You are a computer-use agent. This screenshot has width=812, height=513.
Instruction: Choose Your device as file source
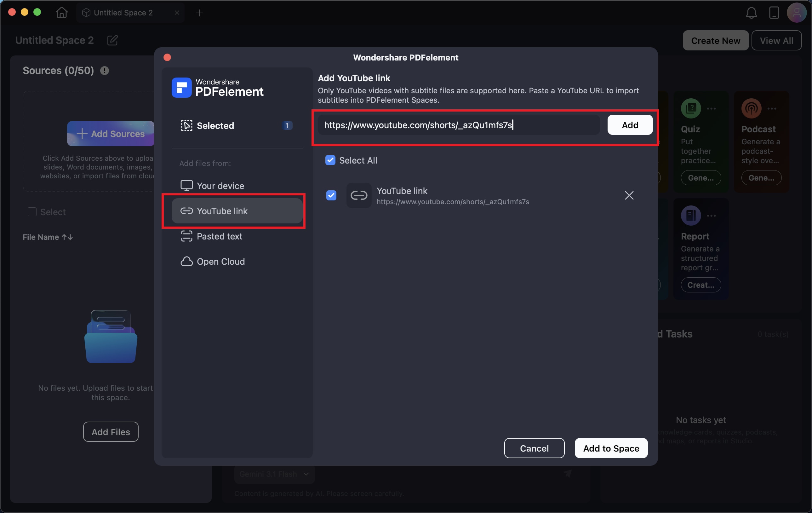pyautogui.click(x=237, y=186)
